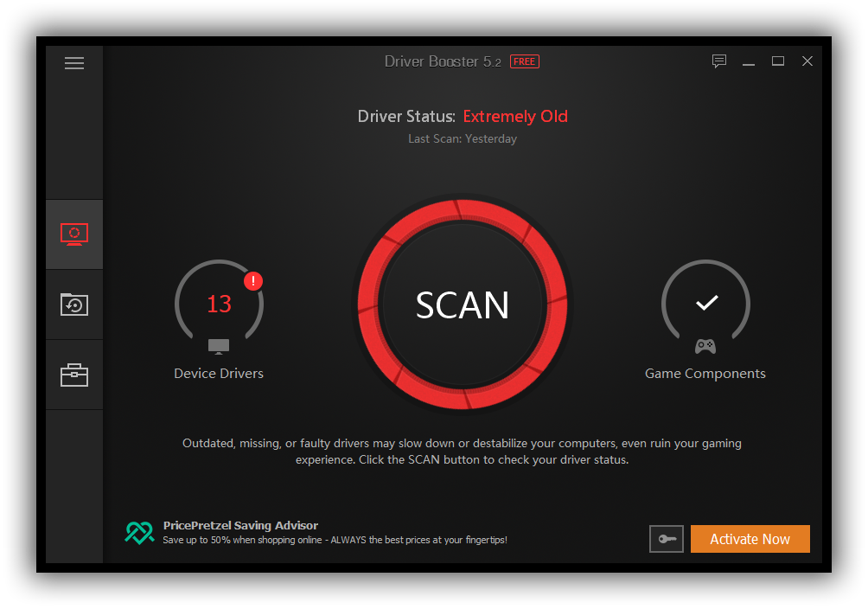Click the Device Drivers label
The height and width of the screenshot is (609, 868).
(x=219, y=374)
